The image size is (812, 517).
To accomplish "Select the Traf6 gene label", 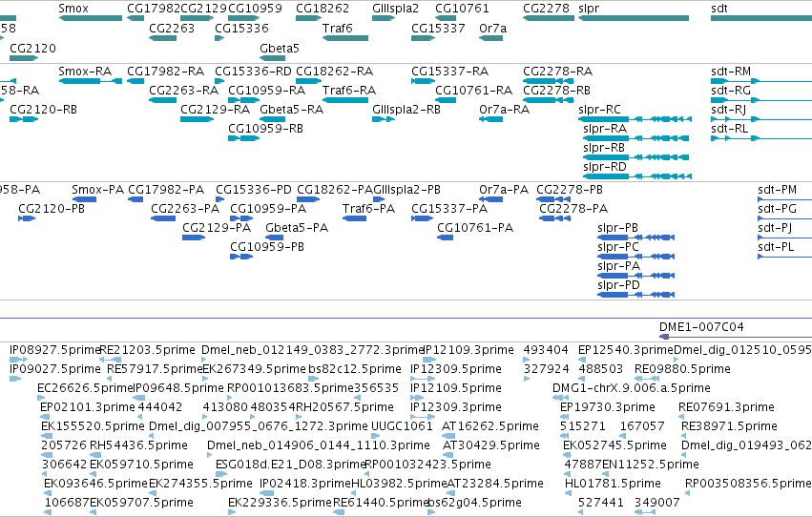I will point(337,28).
